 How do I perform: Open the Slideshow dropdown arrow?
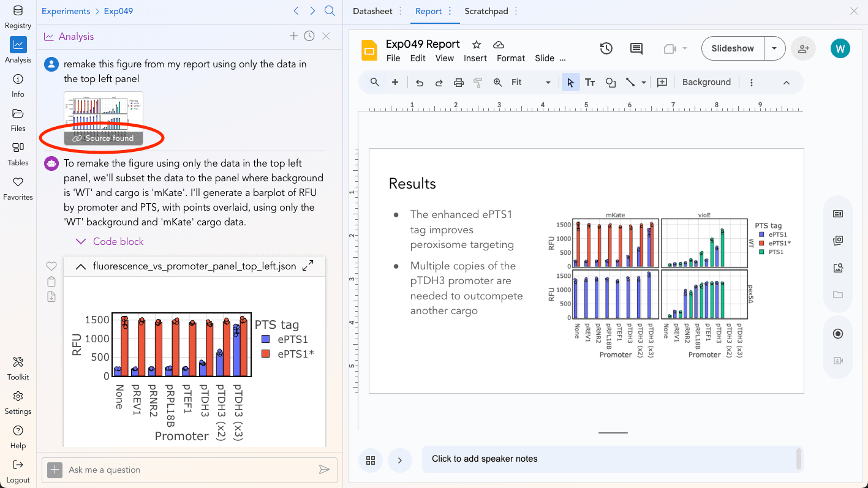coord(774,48)
